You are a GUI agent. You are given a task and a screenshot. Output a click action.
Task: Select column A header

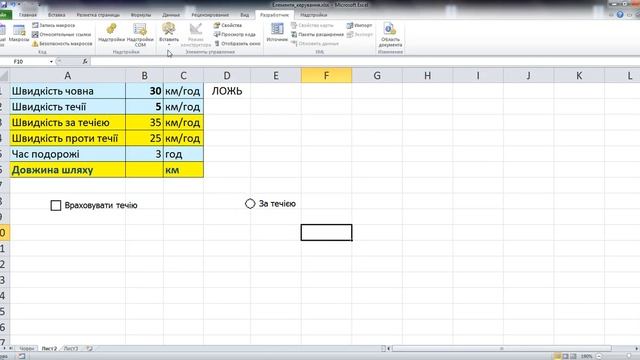(x=68, y=76)
